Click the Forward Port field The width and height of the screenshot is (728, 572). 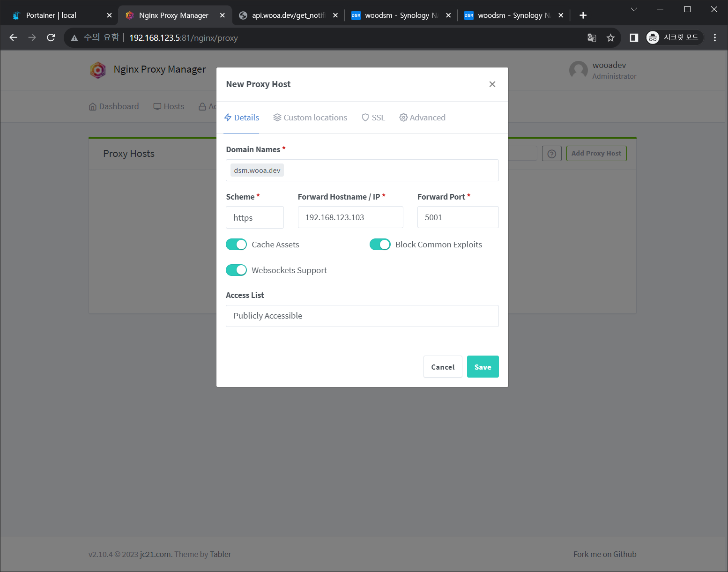click(458, 217)
